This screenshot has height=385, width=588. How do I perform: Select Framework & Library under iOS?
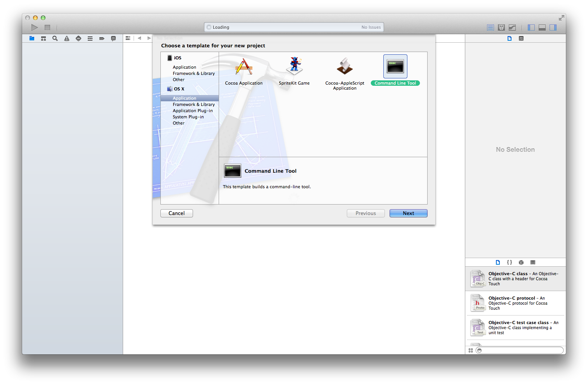coord(194,73)
